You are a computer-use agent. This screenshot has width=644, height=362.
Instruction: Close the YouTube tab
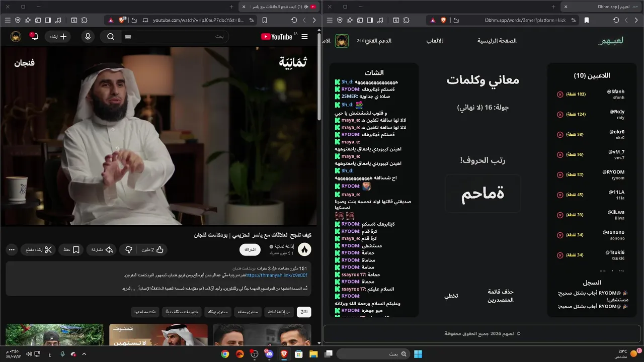click(x=244, y=7)
